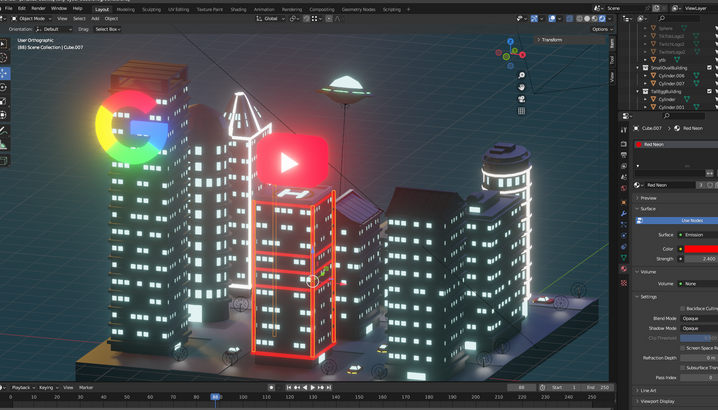The height and width of the screenshot is (410, 718).
Task: Select the Transform tool in left toolbar
Action: pyautogui.click(x=4, y=115)
